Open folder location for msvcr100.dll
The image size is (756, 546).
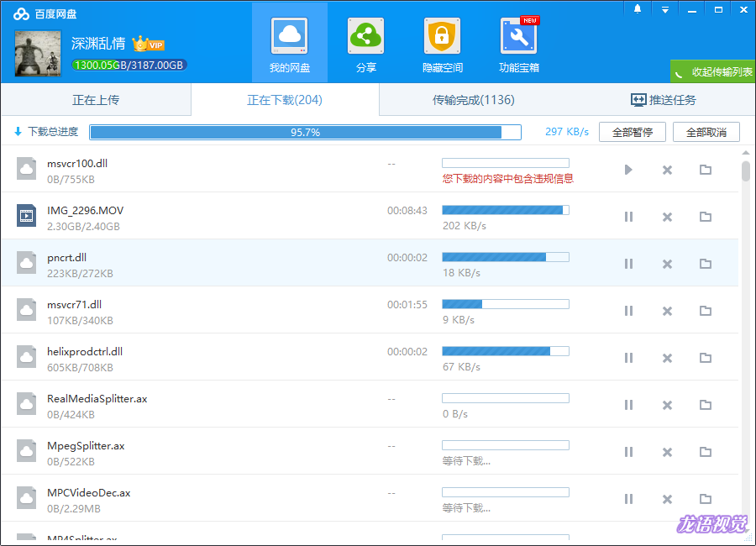coord(706,170)
